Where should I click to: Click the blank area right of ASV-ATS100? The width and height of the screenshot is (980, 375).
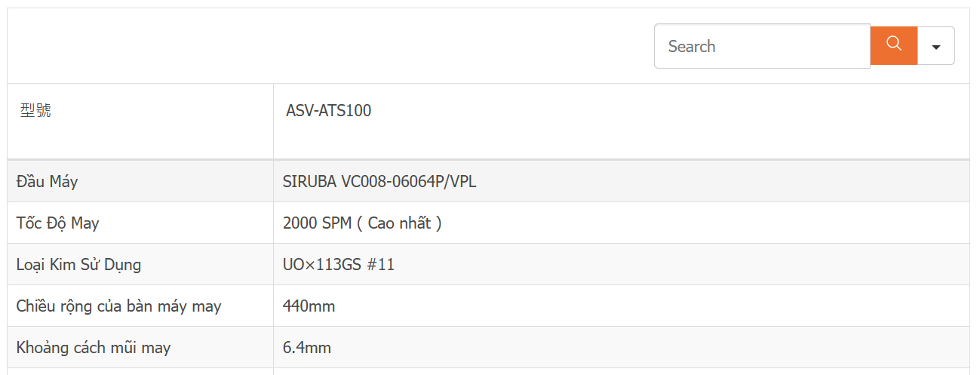pyautogui.click(x=664, y=121)
